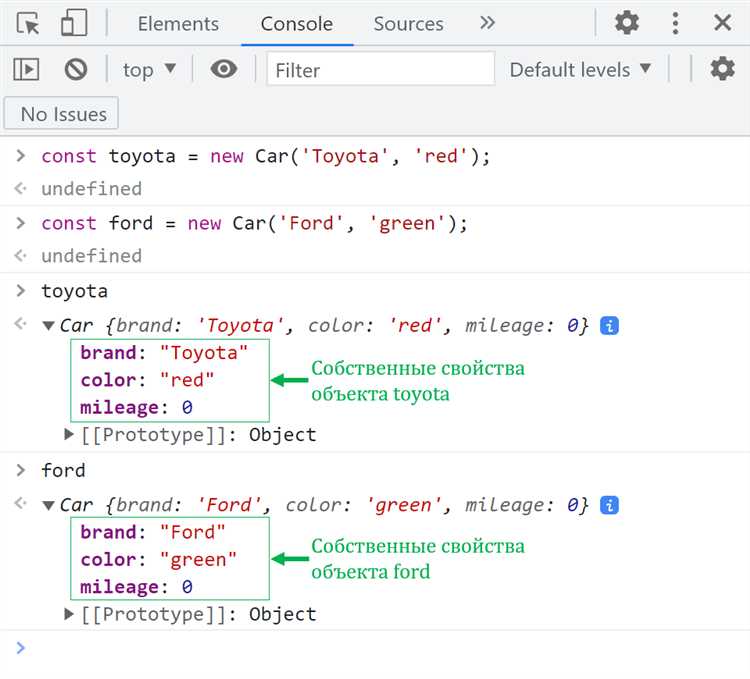Open the Sources tab

tap(408, 23)
